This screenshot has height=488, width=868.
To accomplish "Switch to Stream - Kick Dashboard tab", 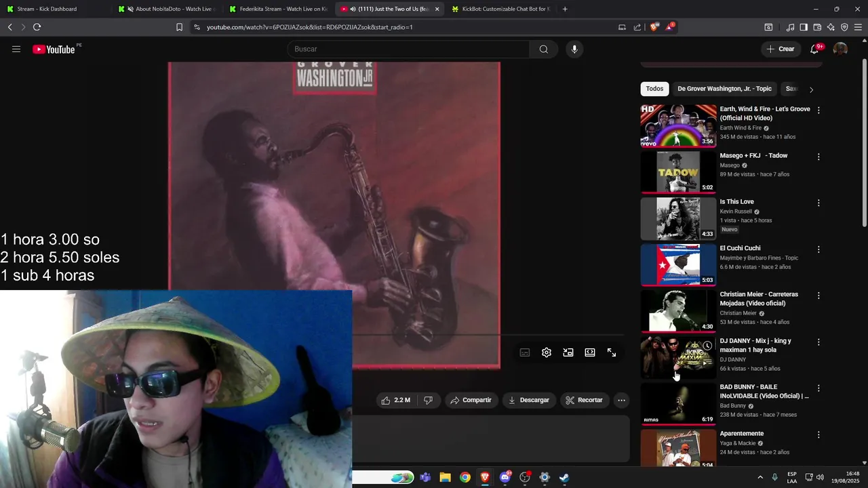I will coord(56,9).
